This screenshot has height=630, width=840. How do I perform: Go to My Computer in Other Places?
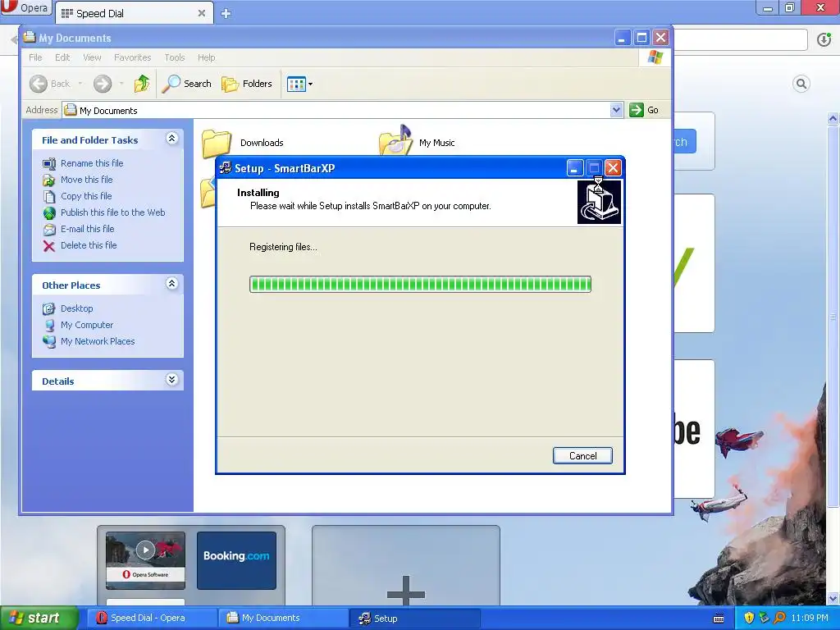[x=87, y=325]
